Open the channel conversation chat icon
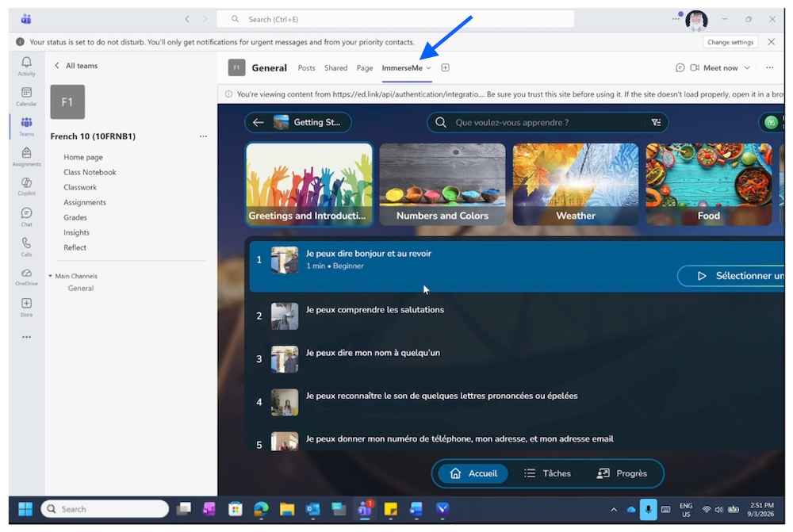The image size is (793, 532). click(680, 67)
